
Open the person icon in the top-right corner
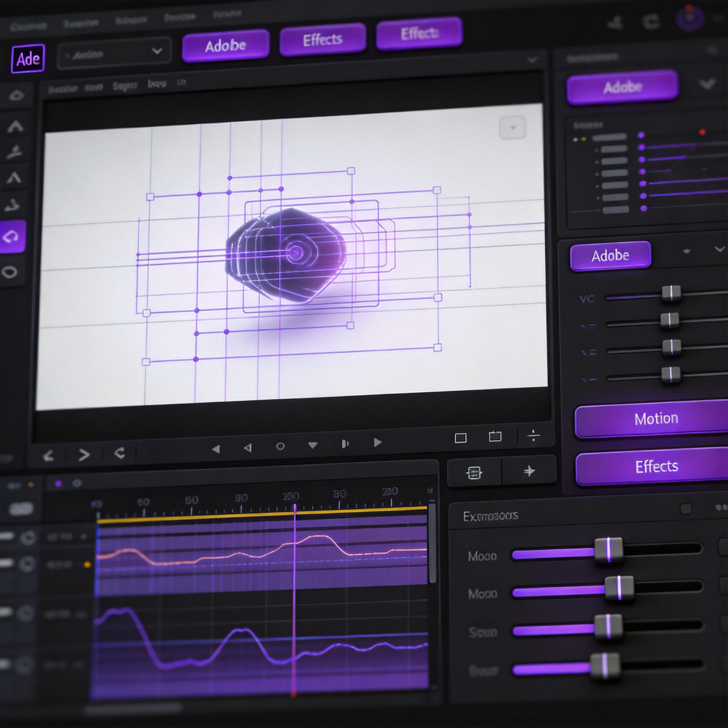point(615,23)
